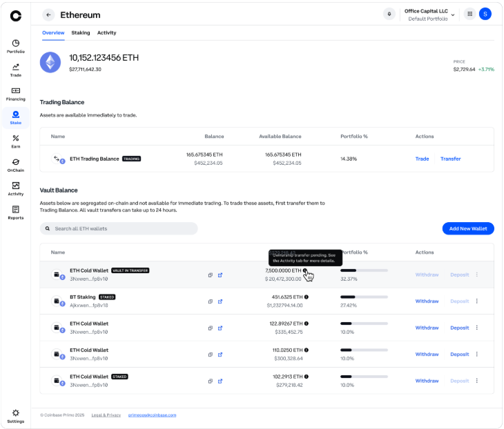Image resolution: width=504 pixels, height=429 pixels.
Task: Withdraw from the 122.89267 ETH wallet
Action: (x=427, y=328)
